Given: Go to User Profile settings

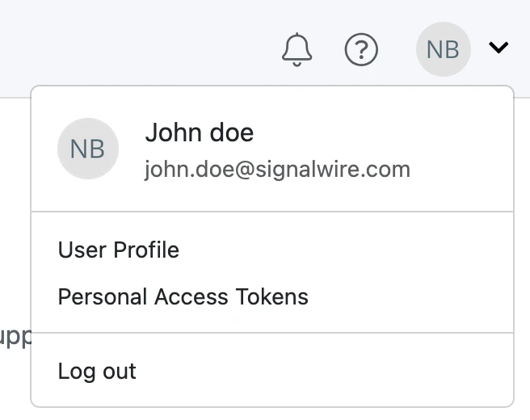Looking at the screenshot, I should click(x=119, y=250).
